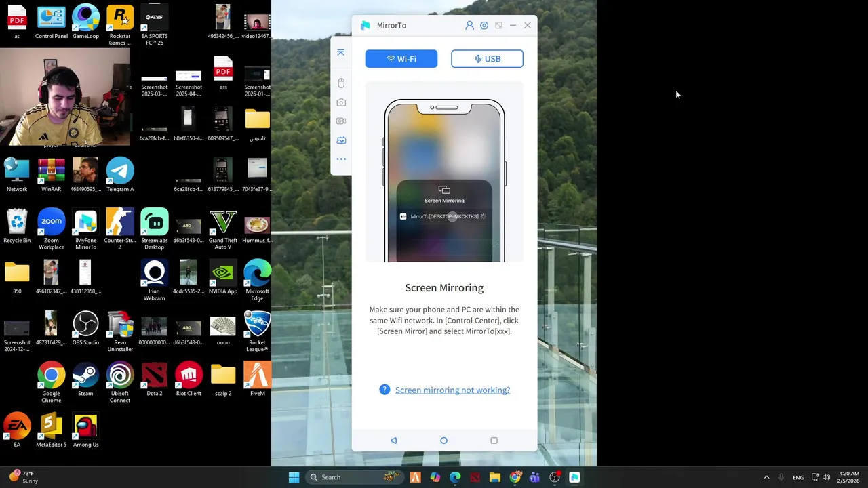Screen dimensions: 868x488
Task: Open Dota 2 desktop icon
Action: 154,380
